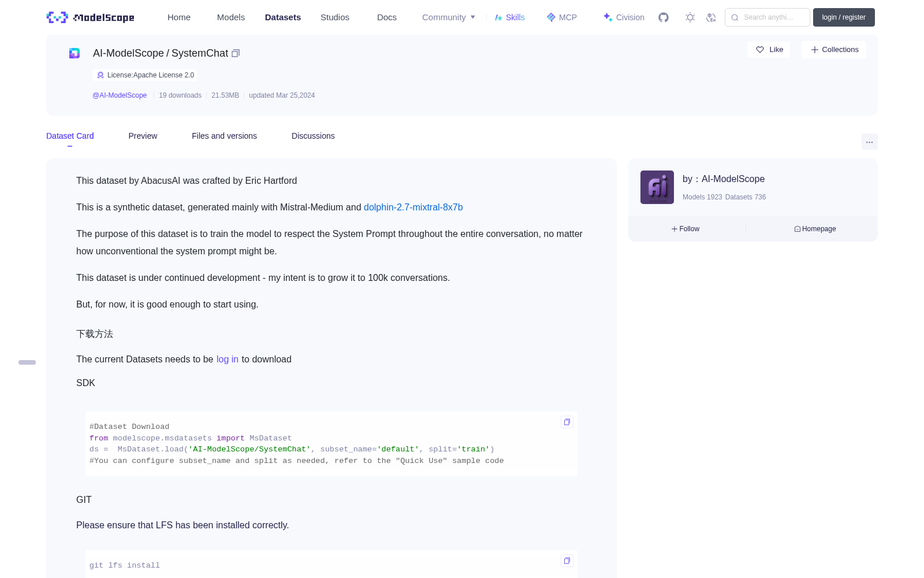Image resolution: width=924 pixels, height=578 pixels.
Task: Open the ModelScope logo homepage
Action: tap(90, 17)
